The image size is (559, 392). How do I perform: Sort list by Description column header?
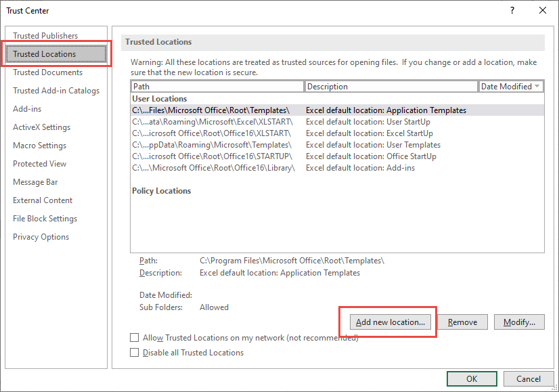[391, 87]
